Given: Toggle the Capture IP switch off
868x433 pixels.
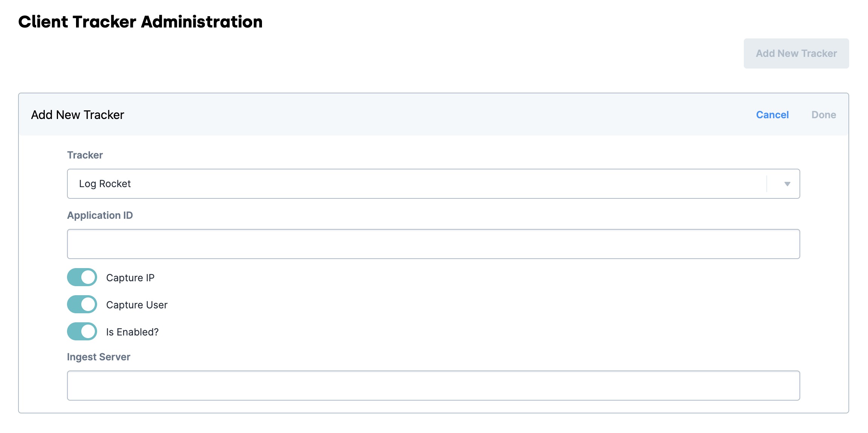Looking at the screenshot, I should 82,277.
